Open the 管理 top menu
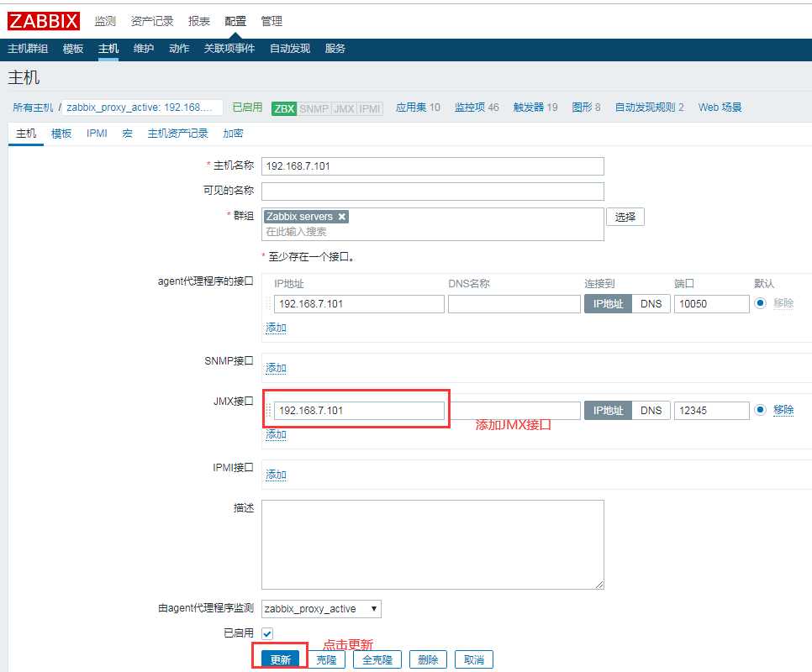Image resolution: width=812 pixels, height=672 pixels. pyautogui.click(x=272, y=21)
